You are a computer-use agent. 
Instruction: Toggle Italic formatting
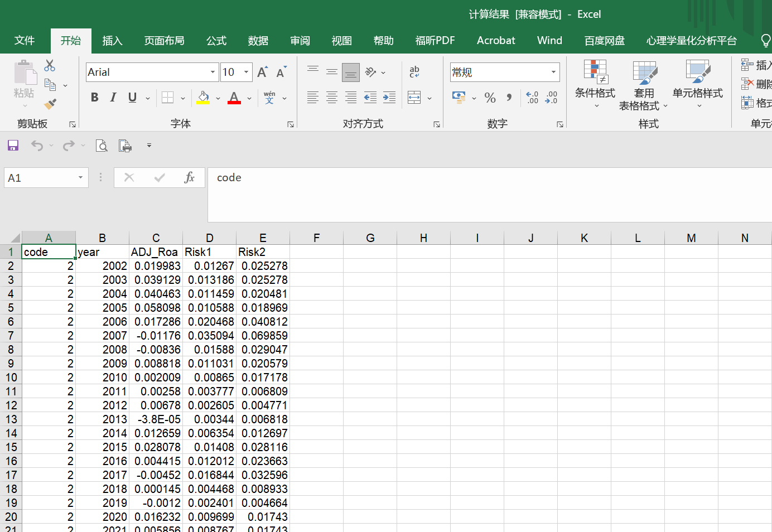113,98
